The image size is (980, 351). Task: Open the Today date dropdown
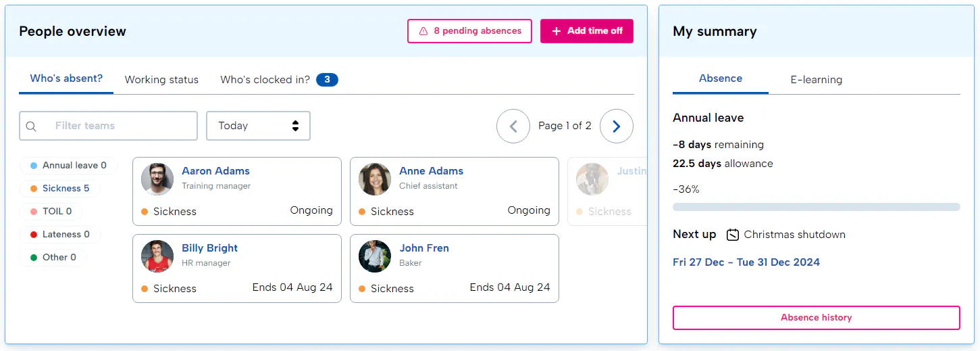(258, 126)
